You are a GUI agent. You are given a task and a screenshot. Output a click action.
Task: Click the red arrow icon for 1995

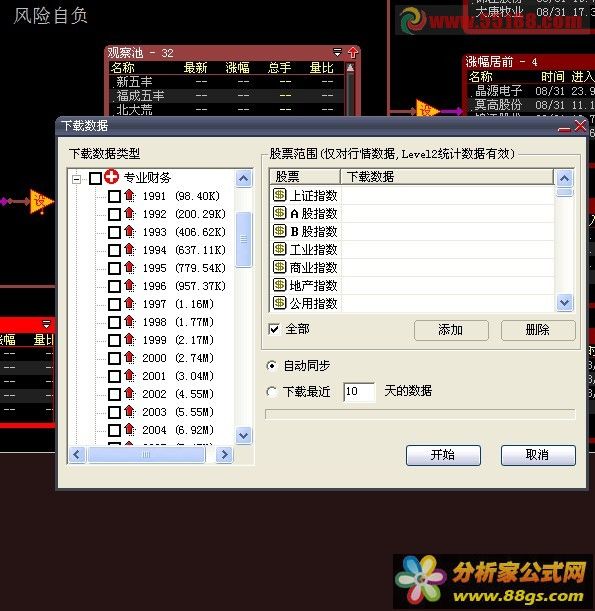click(x=130, y=268)
